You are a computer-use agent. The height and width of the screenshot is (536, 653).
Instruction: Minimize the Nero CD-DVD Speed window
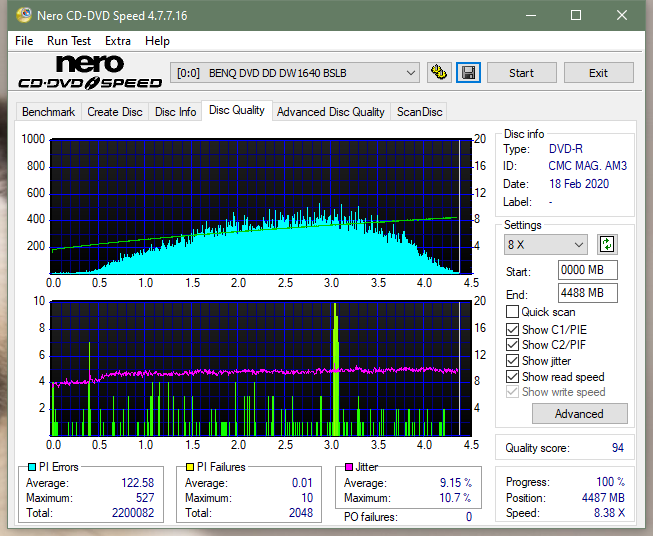coord(531,15)
